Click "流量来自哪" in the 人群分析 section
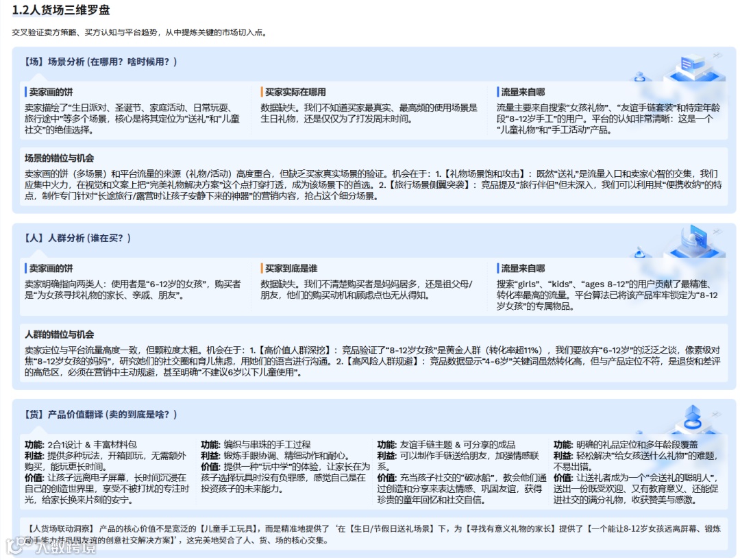740x560 pixels. point(522,269)
